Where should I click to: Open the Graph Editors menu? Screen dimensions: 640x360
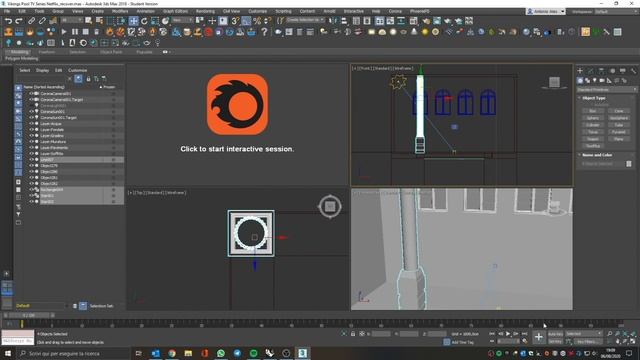175,11
